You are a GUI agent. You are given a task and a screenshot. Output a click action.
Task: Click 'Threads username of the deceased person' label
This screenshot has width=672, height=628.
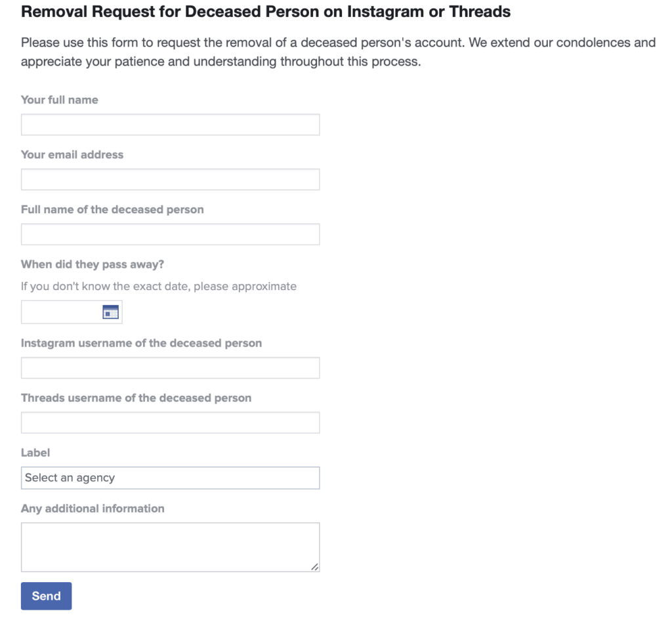(136, 398)
